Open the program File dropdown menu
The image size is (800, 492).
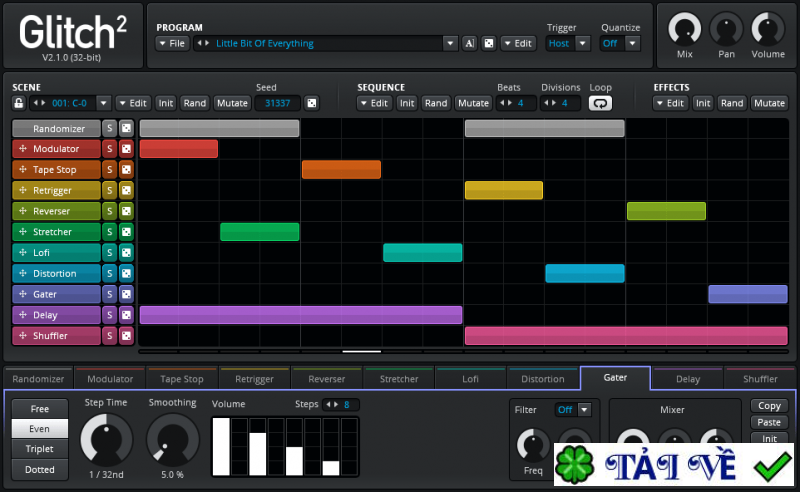click(172, 43)
